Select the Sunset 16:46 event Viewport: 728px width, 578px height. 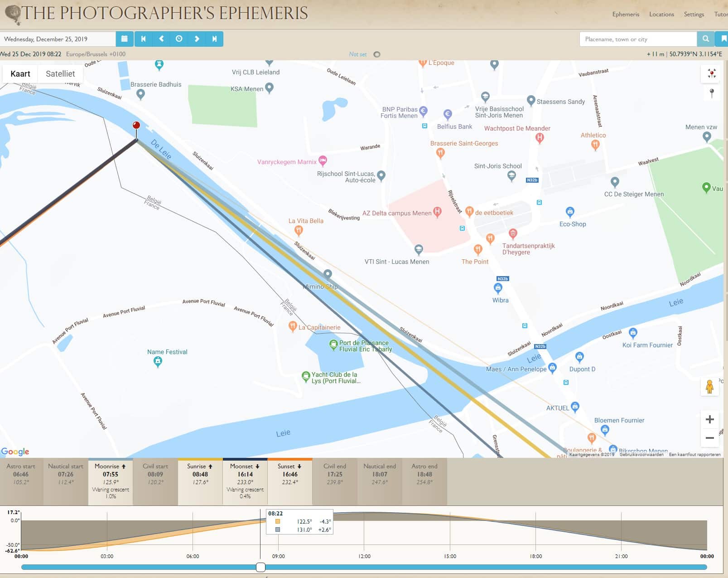coord(290,481)
